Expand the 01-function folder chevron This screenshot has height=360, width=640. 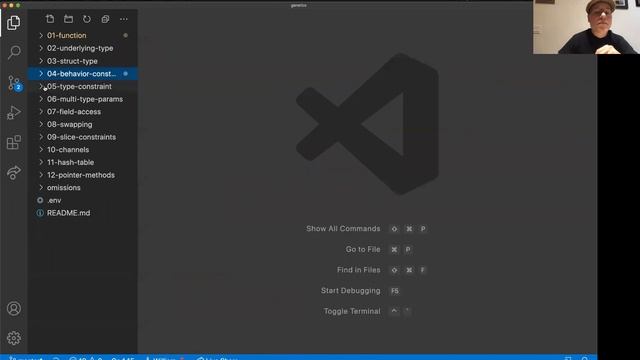click(x=41, y=36)
